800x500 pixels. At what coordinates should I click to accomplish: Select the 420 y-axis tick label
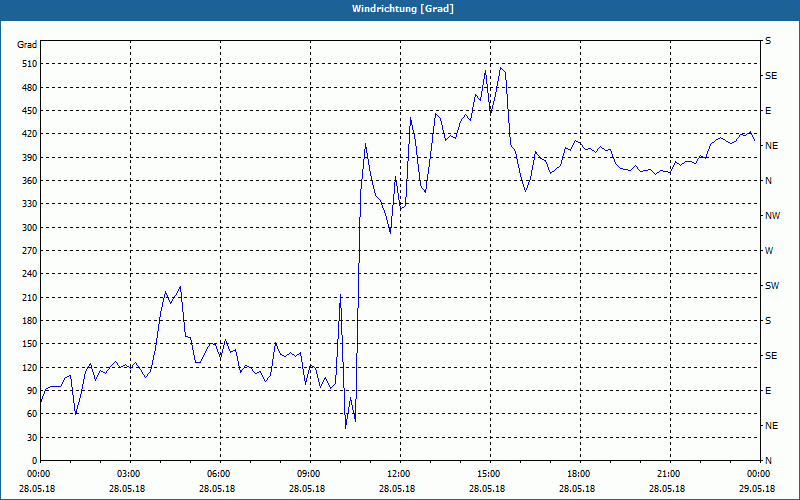(x=30, y=134)
